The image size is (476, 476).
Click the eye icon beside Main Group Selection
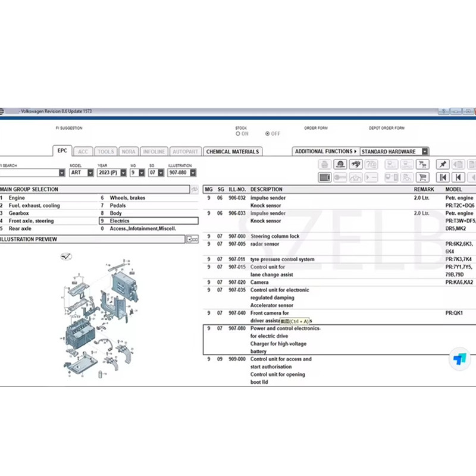click(x=195, y=189)
